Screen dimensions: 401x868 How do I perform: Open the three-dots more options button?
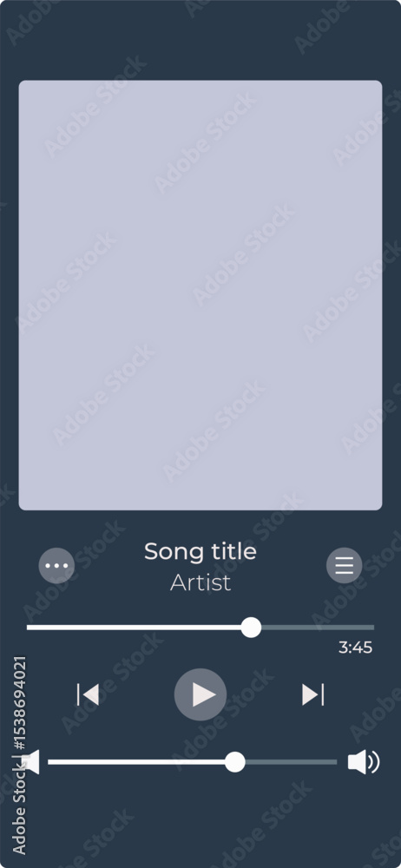[56, 566]
